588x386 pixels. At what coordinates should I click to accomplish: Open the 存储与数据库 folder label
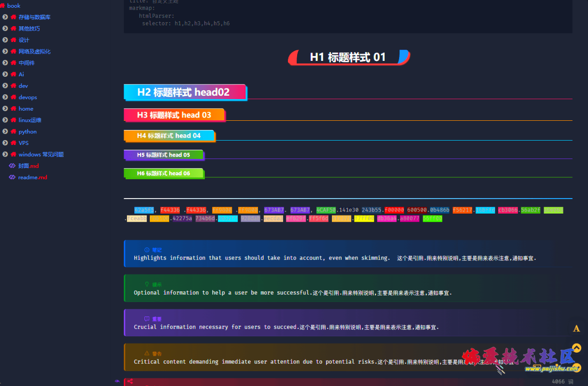coord(34,17)
